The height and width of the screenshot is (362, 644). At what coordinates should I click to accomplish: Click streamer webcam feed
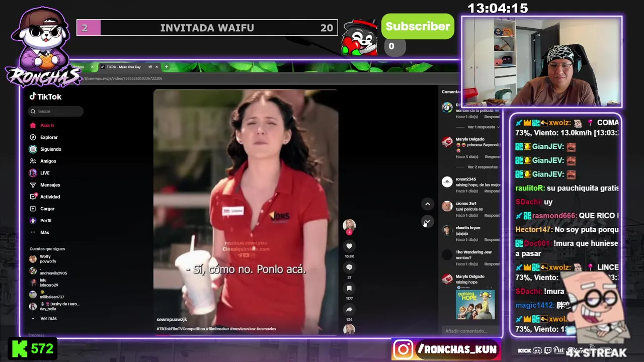pos(542,62)
